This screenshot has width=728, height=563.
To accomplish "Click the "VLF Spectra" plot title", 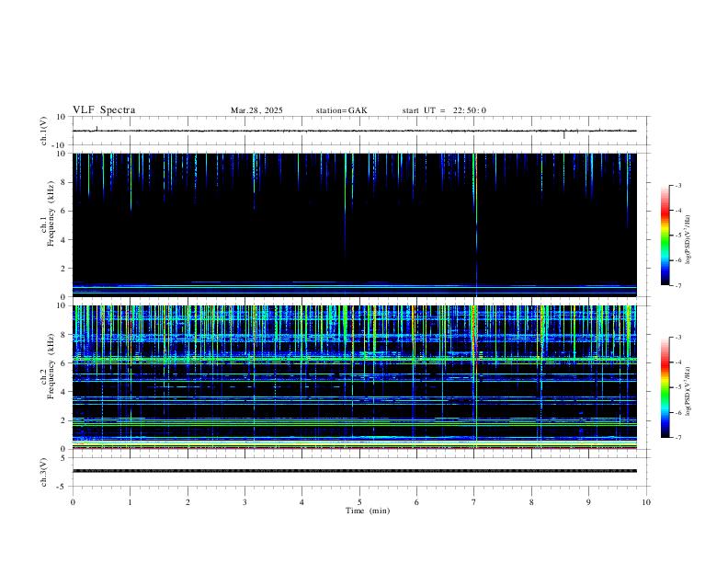I will click(104, 110).
